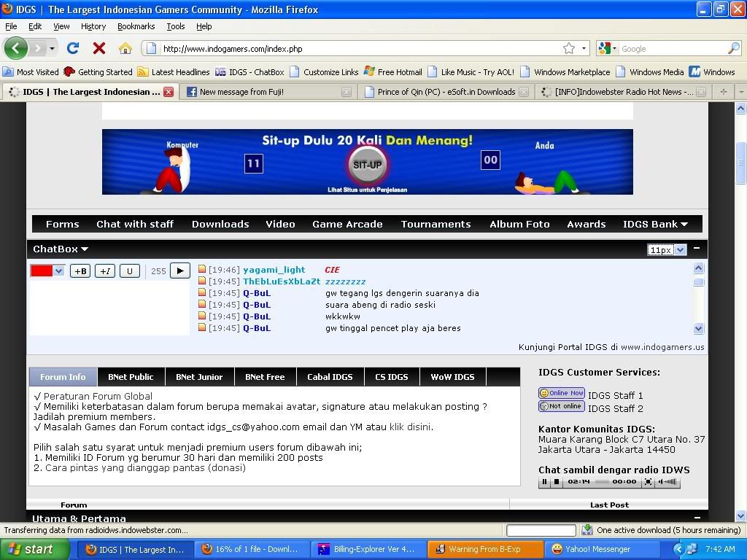Send chat message with the play arrow button

pos(180,271)
